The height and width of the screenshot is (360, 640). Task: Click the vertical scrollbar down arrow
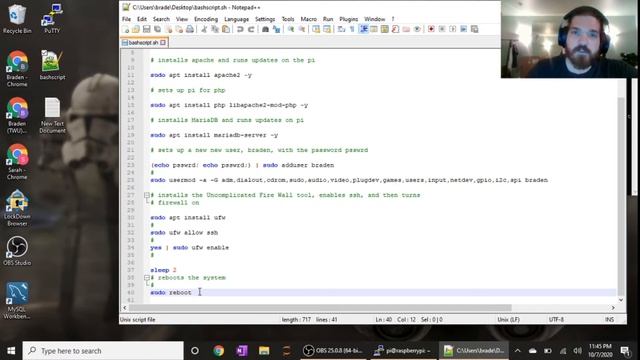pos(621,300)
